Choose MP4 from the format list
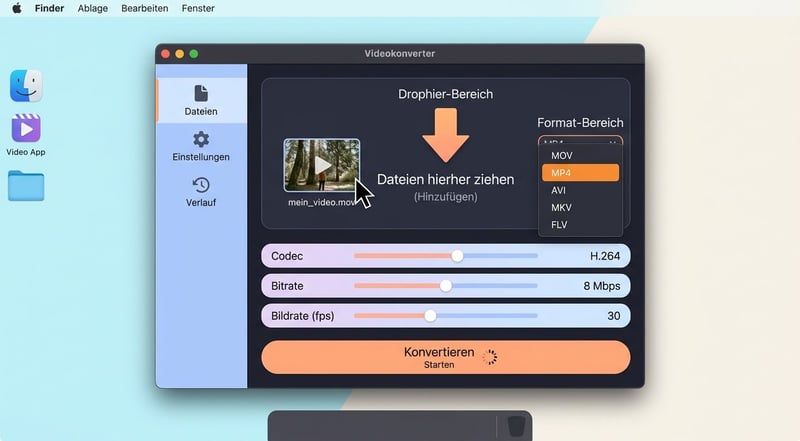The image size is (800, 441). click(x=581, y=173)
